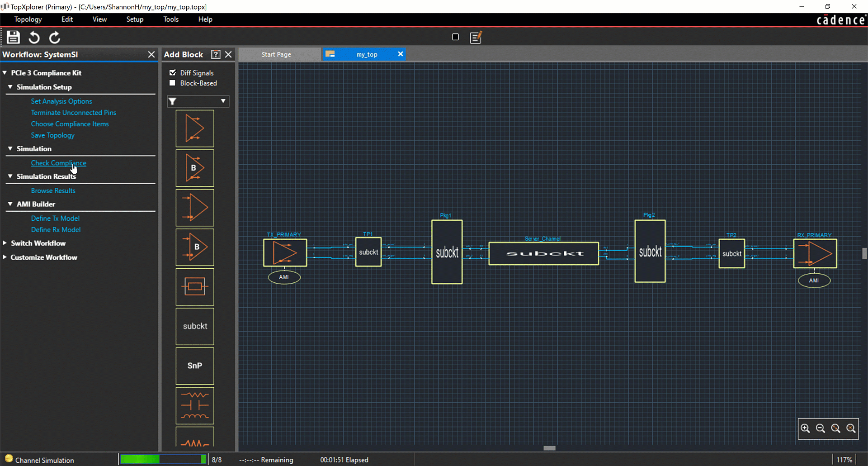Open the Edit menu
Image resolution: width=868 pixels, height=466 pixels.
[x=67, y=19]
